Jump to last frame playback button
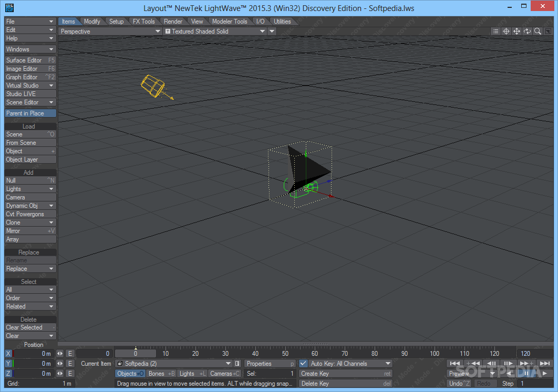This screenshot has height=392, width=558. (x=545, y=363)
